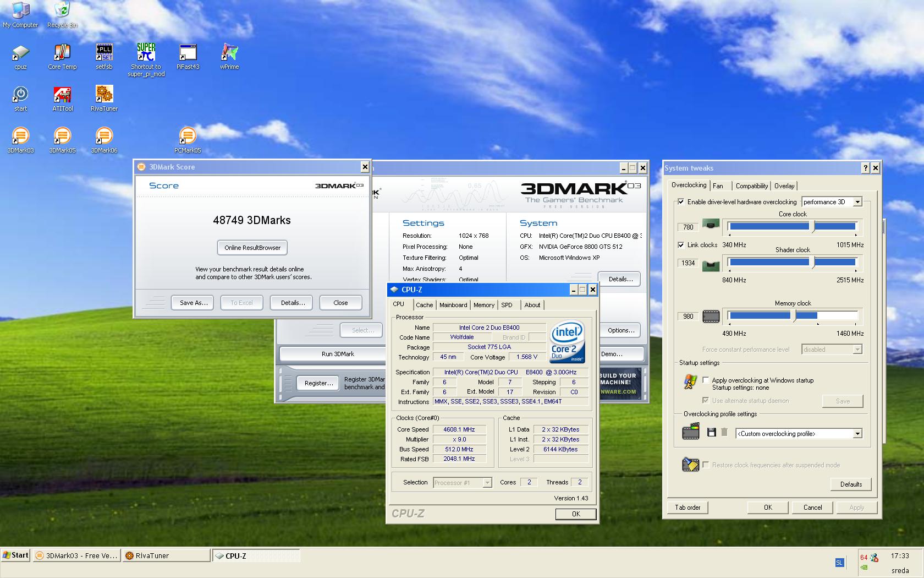Launch the cpuz desktop shortcut
The width and height of the screenshot is (924, 578).
(20, 57)
